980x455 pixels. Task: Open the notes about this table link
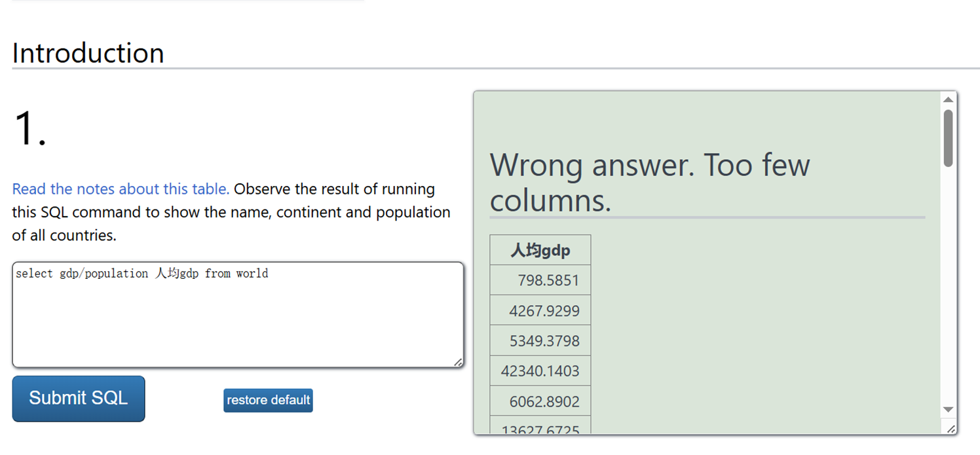[120, 189]
